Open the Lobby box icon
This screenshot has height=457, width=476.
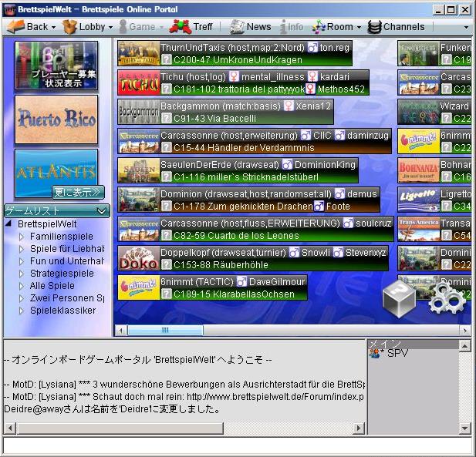point(69,27)
